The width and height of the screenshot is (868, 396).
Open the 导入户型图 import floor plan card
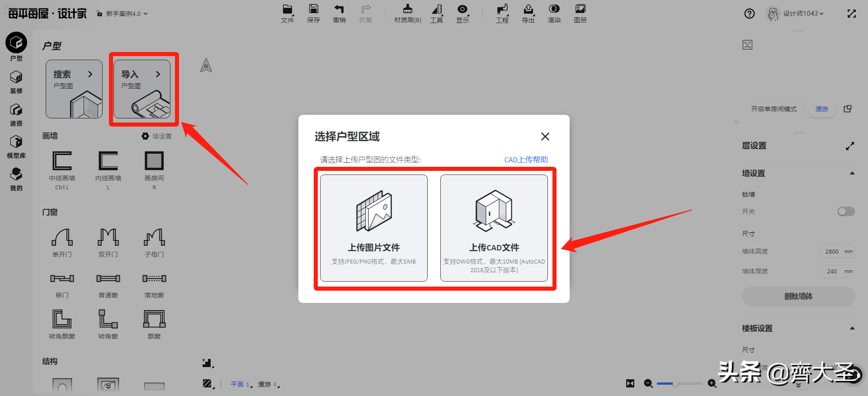coord(142,89)
